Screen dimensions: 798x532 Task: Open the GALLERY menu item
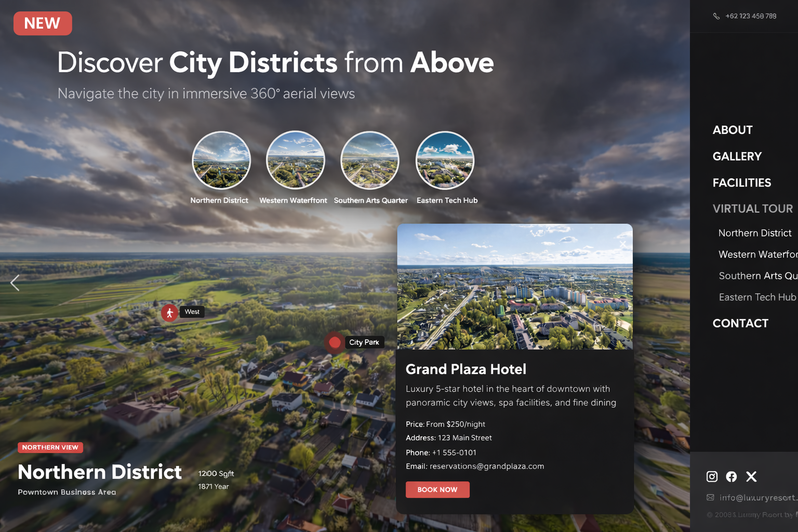coord(737,156)
